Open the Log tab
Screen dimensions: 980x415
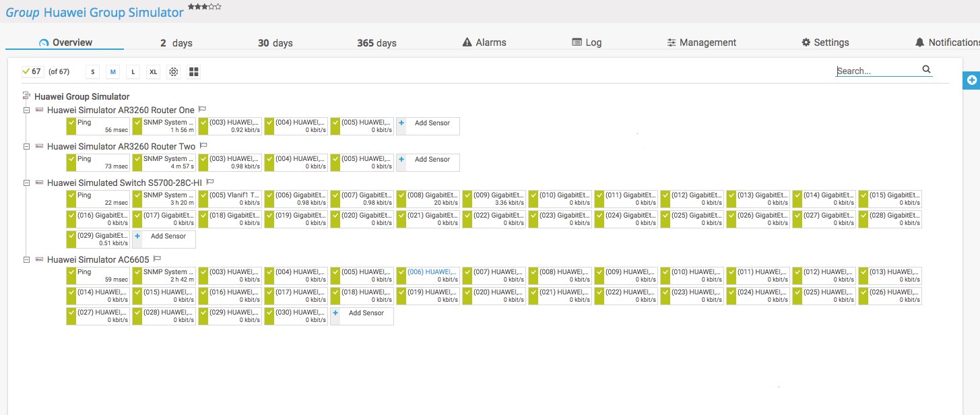[x=587, y=42]
